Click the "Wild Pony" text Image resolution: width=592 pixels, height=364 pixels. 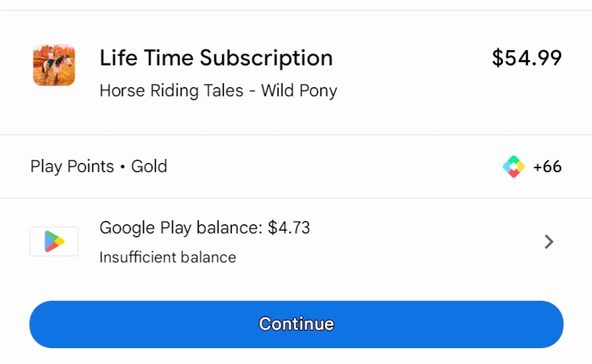(299, 90)
